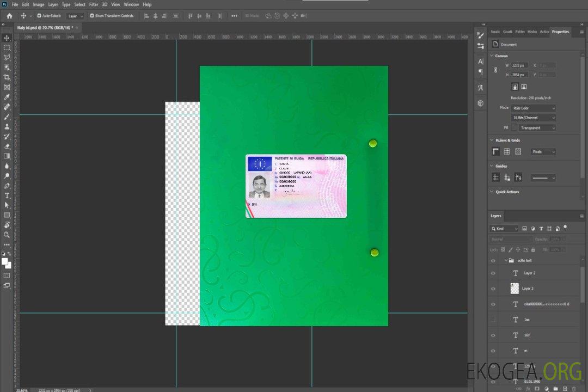
Task: Toggle the Auto-Select checkbox
Action: coord(39,16)
